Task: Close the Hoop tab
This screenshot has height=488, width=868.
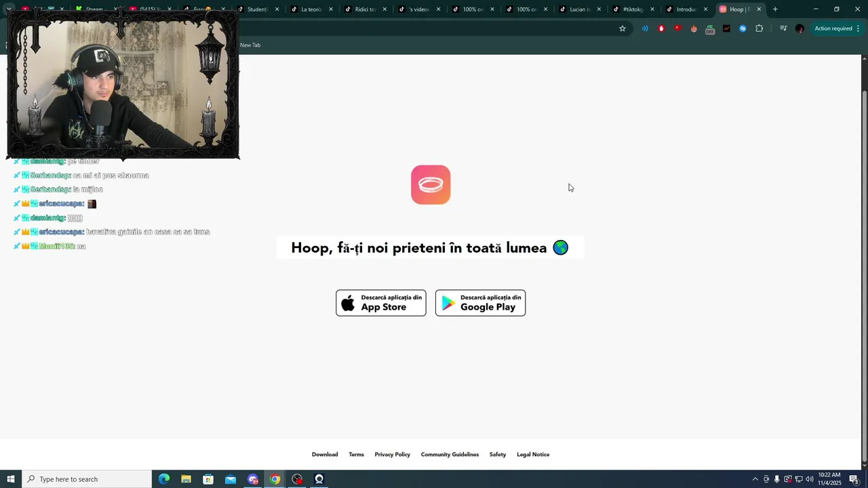Action: 759,9
